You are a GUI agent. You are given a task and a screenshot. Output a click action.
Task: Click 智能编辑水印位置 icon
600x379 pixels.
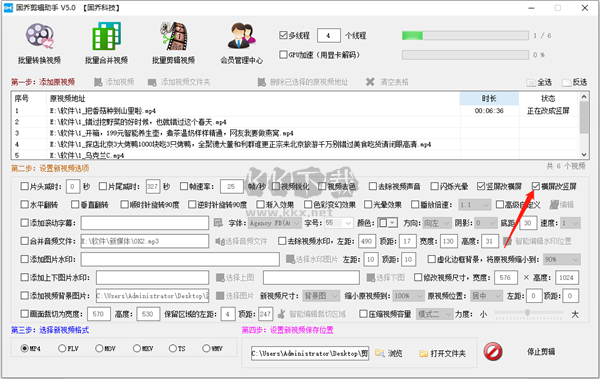click(507, 241)
